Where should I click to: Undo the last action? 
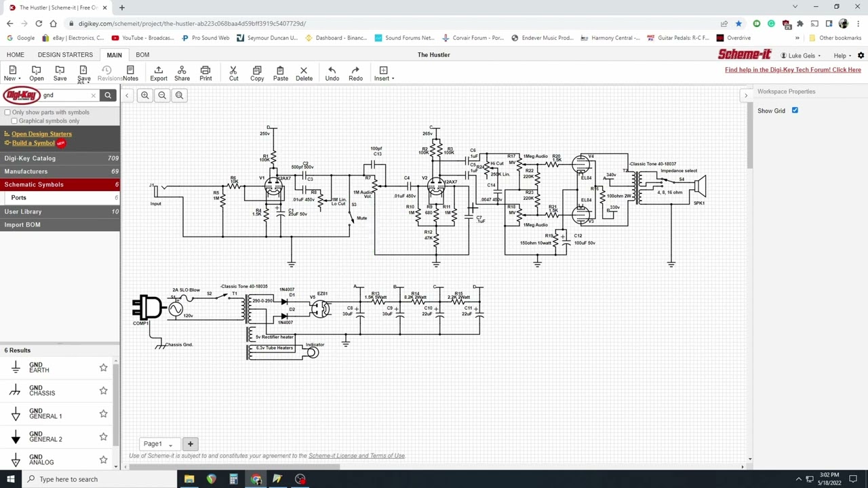point(332,73)
